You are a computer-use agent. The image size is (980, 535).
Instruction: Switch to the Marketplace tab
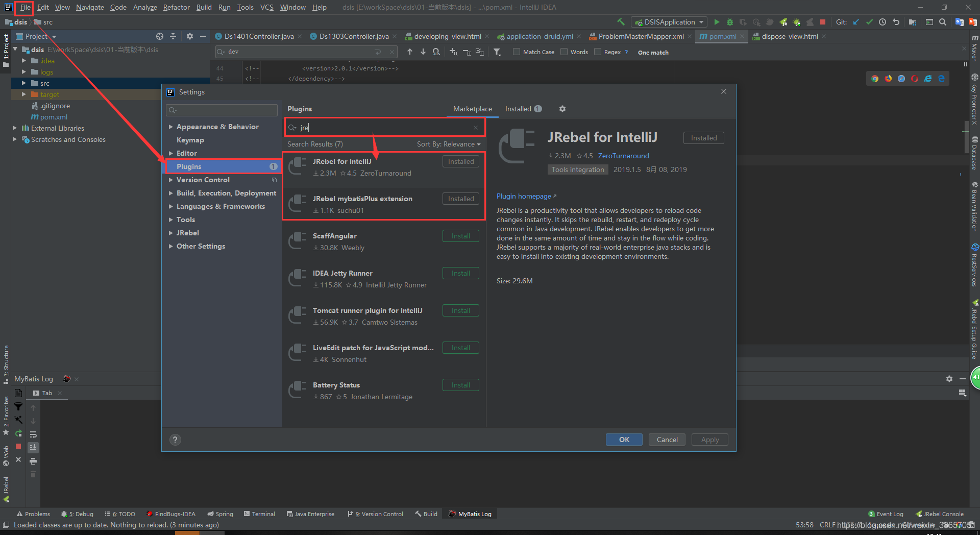click(472, 109)
